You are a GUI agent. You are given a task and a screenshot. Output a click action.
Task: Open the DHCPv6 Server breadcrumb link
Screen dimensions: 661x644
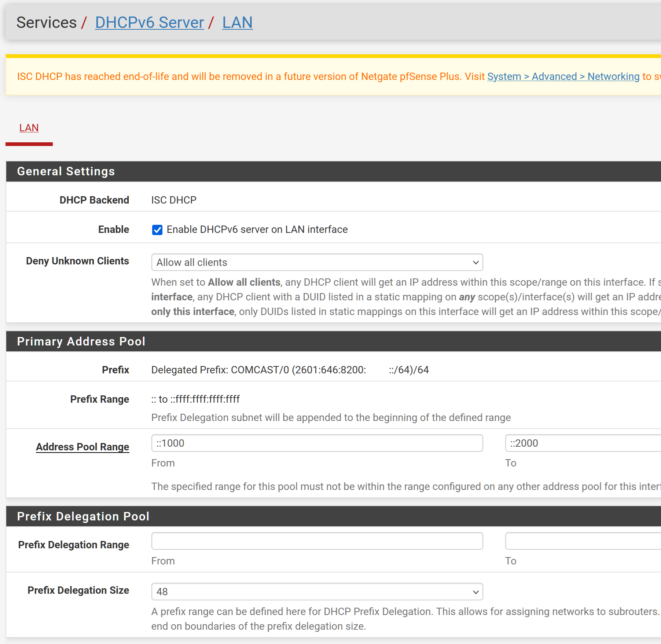click(149, 23)
